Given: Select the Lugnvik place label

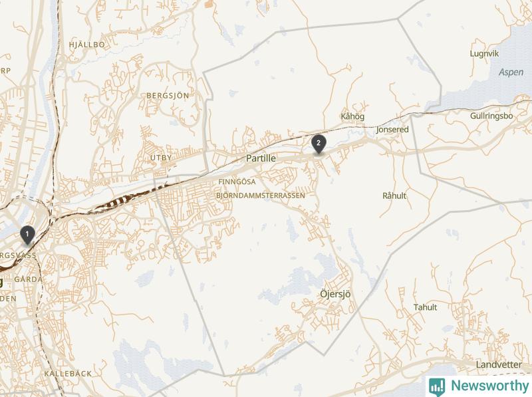Looking at the screenshot, I should 484,54.
